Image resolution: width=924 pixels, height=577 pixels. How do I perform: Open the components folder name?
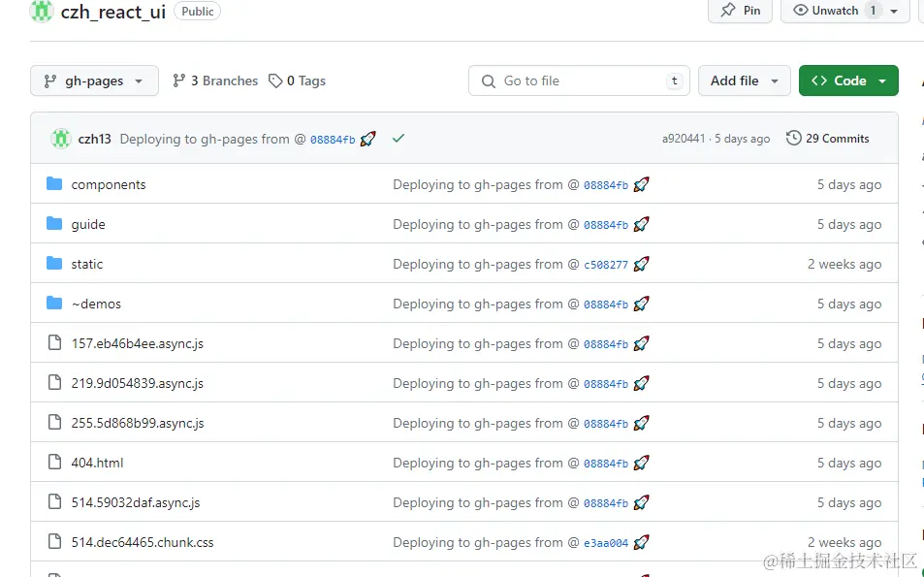coord(109,184)
